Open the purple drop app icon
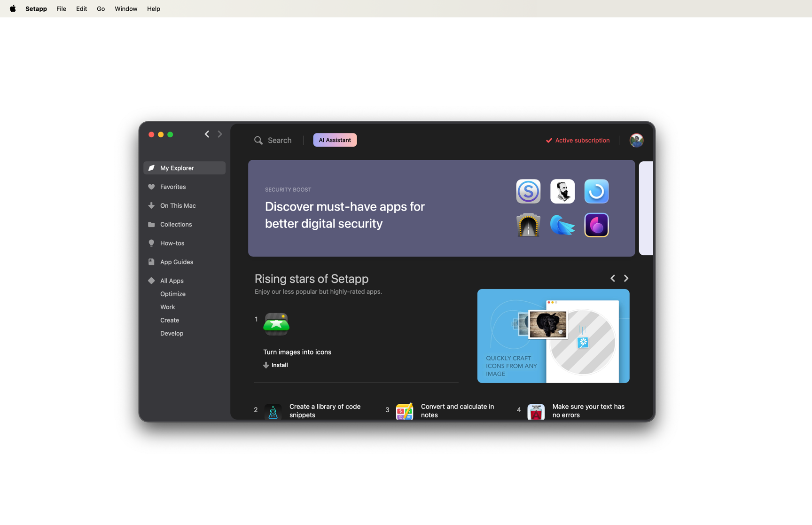This screenshot has width=812, height=525. [x=596, y=225]
